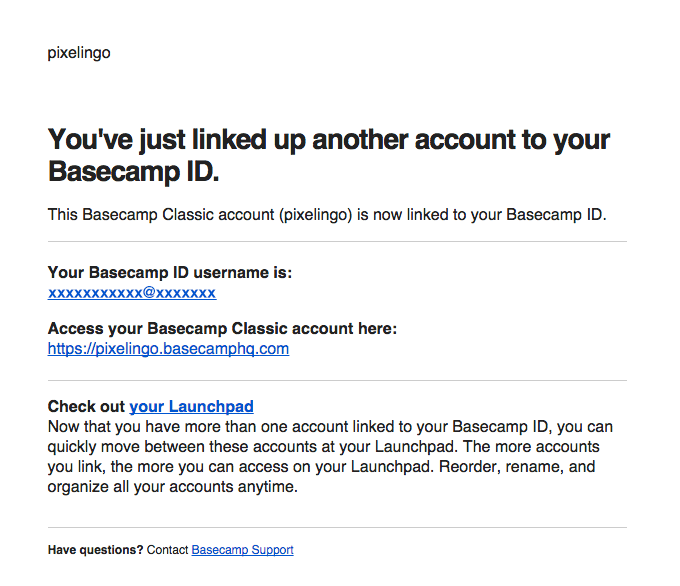Click the word 'Contact' in the footer

tap(167, 550)
